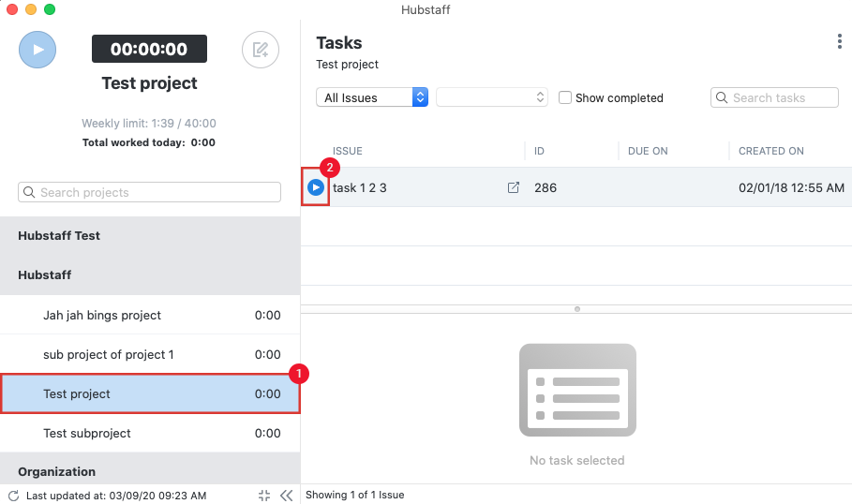Click Total worked today 0:00 text

pyautogui.click(x=149, y=142)
